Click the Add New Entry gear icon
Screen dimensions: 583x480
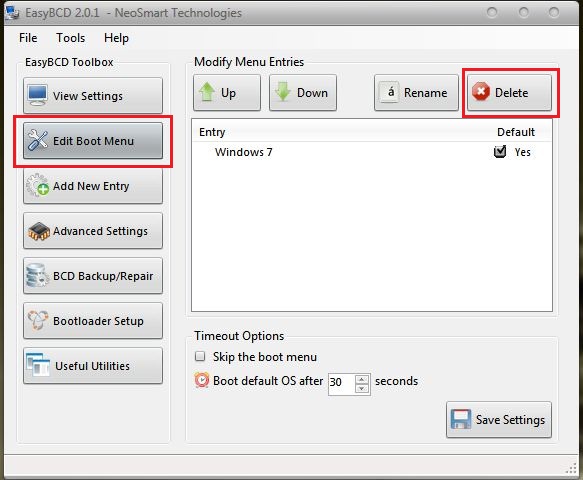tap(37, 185)
